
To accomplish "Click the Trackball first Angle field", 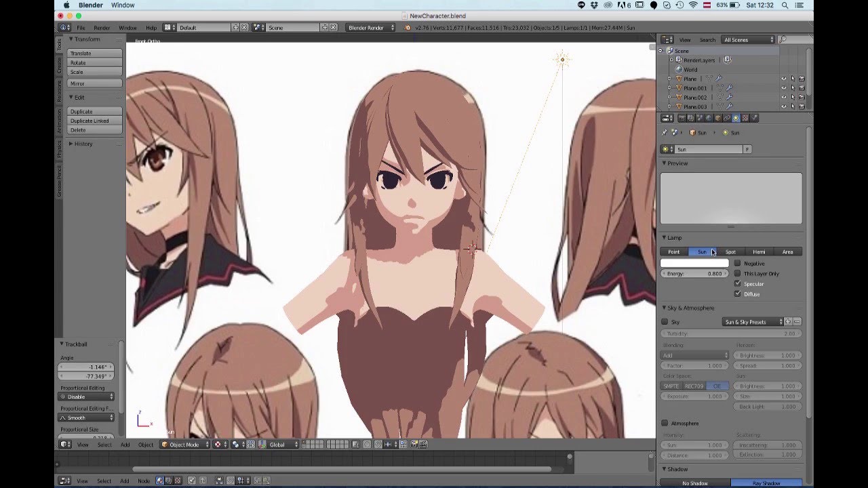I will (86, 367).
